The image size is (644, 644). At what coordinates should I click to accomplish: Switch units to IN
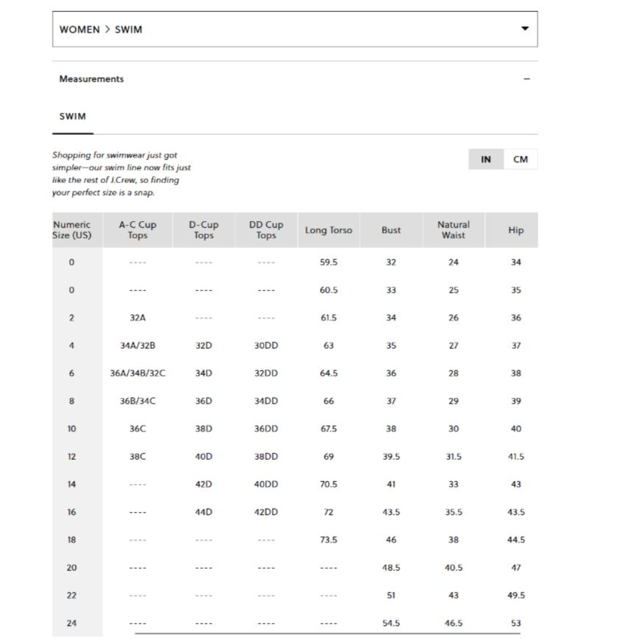click(486, 159)
